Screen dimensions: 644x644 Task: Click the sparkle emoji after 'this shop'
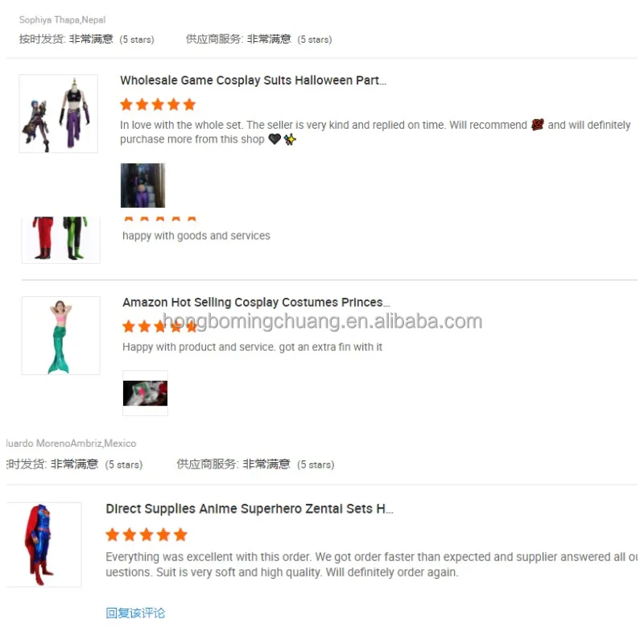coord(290,139)
